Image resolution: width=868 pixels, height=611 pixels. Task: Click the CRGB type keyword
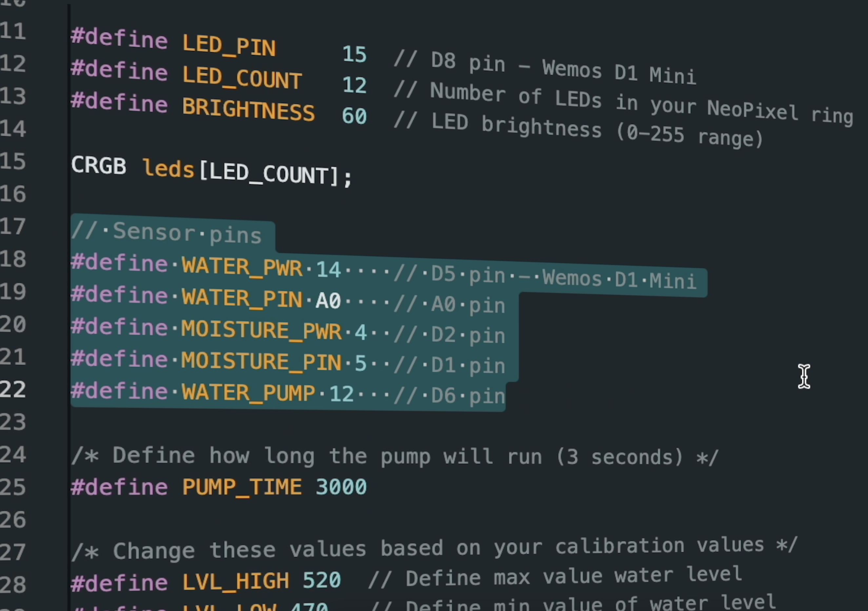99,166
